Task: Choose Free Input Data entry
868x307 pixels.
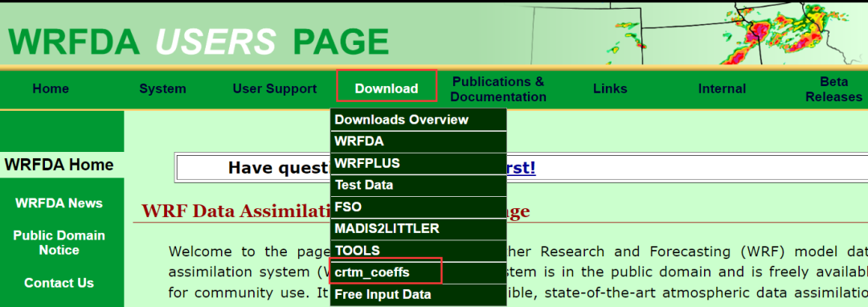Action: (419, 294)
